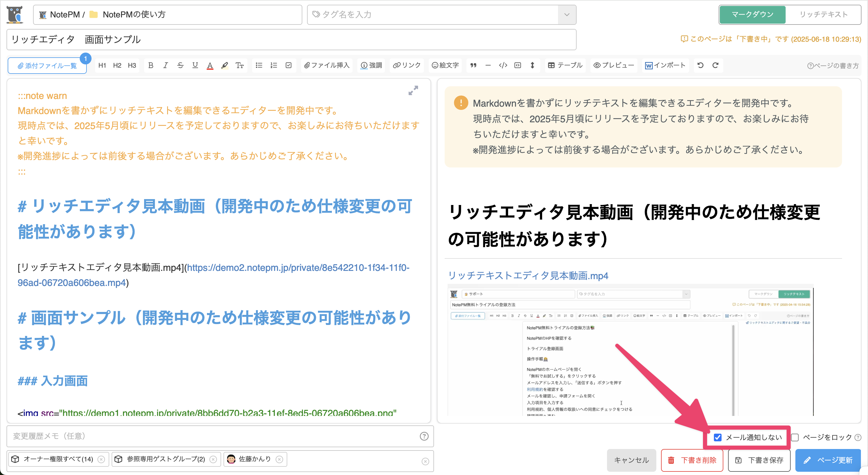868x475 pixels.
Task: Undo the last edit
Action: click(700, 65)
